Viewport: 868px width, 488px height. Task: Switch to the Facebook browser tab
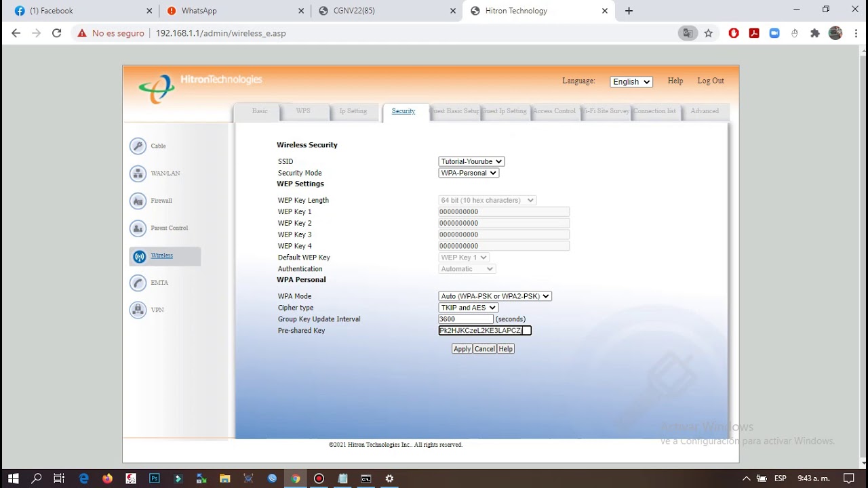[x=83, y=11]
